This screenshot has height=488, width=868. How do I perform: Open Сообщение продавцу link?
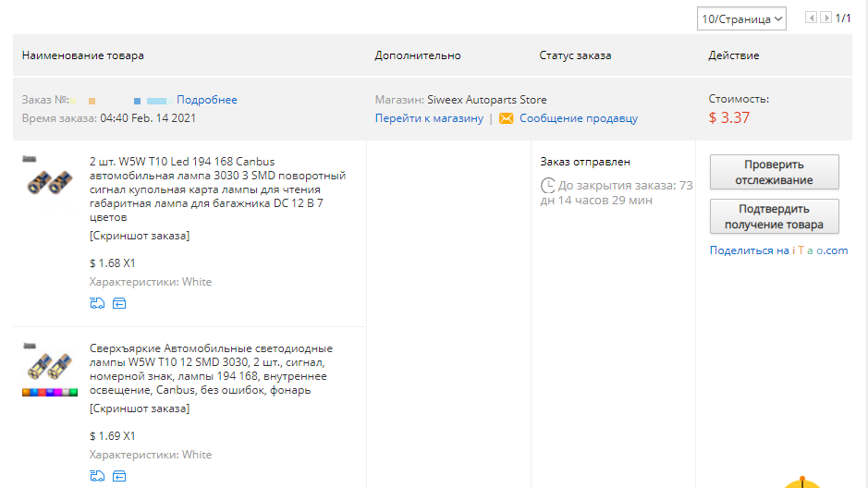tap(579, 118)
